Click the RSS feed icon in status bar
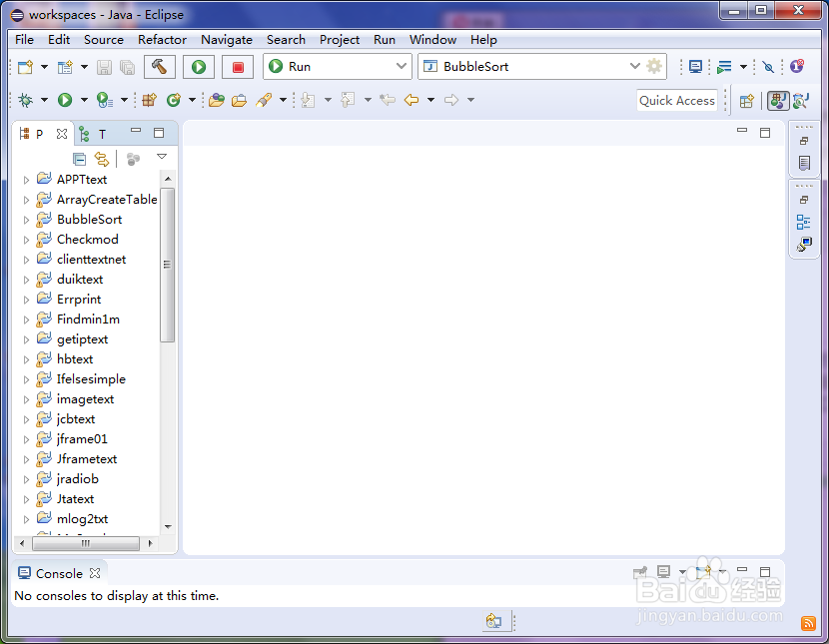The image size is (829, 644). click(x=808, y=623)
